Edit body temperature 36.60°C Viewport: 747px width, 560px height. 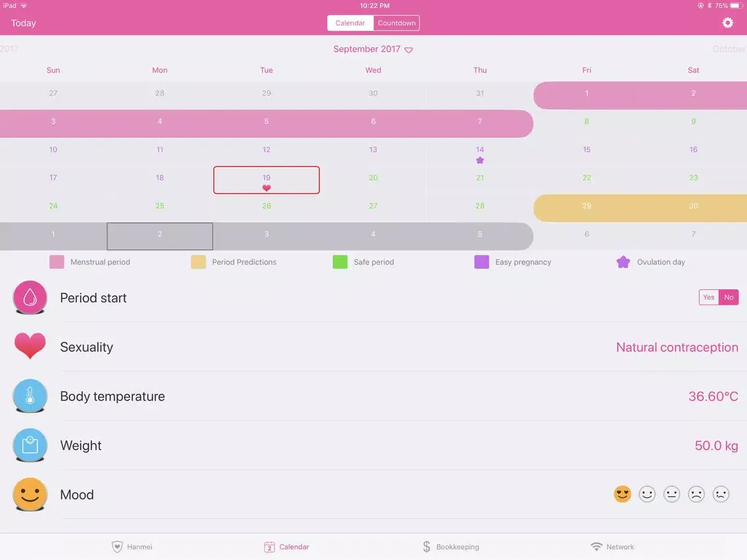713,396
